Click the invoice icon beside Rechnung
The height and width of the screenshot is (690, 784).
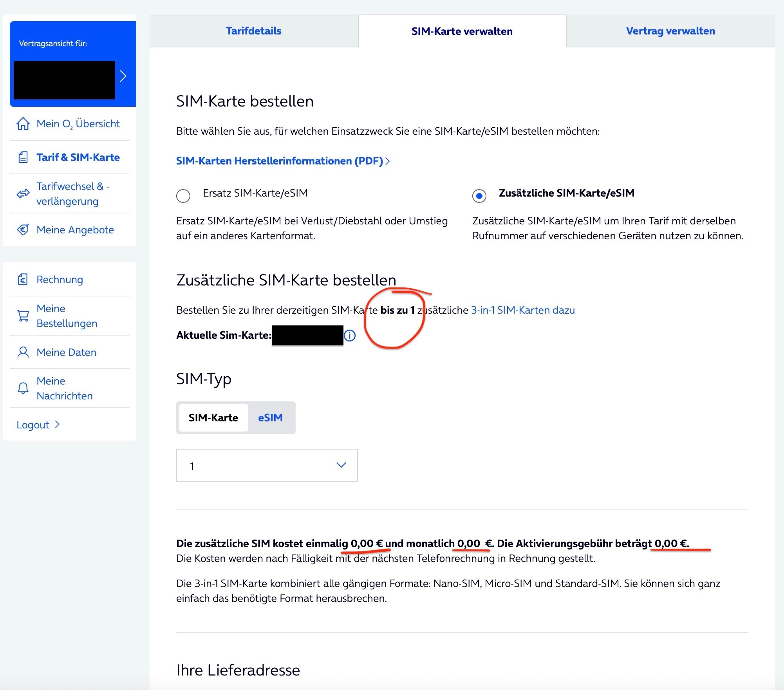23,280
